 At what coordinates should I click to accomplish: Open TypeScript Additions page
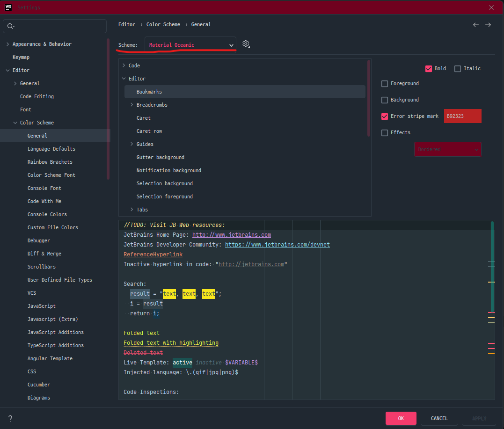pyautogui.click(x=55, y=345)
